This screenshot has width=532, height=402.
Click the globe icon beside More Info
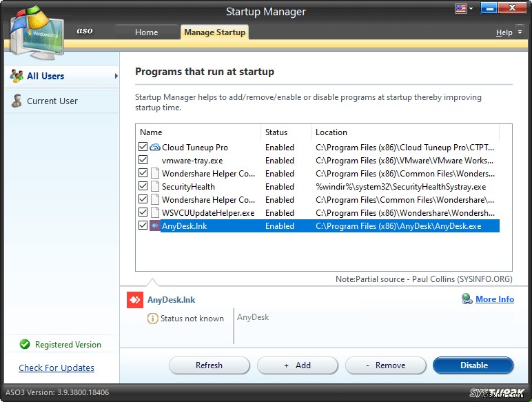(467, 299)
